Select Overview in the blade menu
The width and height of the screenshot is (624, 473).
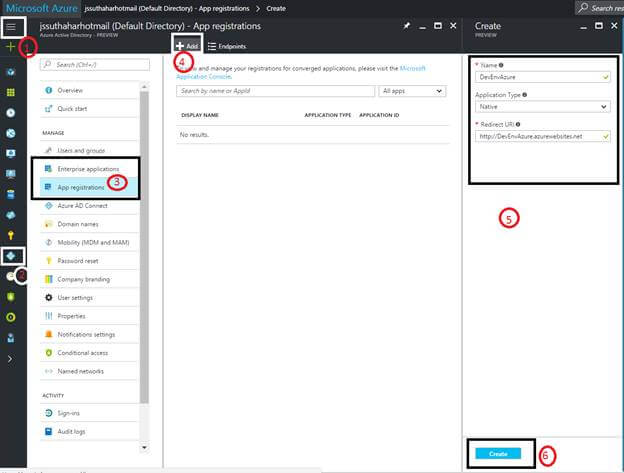click(89, 90)
